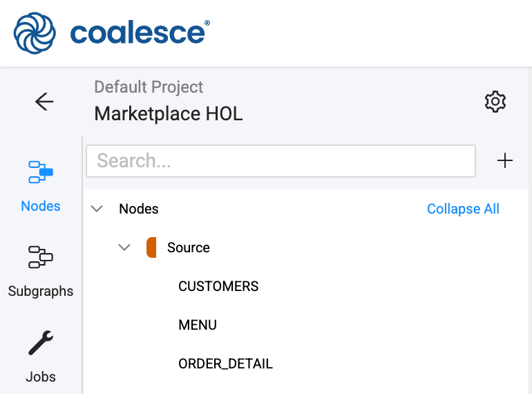
Task: Select the CUSTOMERS source node
Action: [x=218, y=286]
